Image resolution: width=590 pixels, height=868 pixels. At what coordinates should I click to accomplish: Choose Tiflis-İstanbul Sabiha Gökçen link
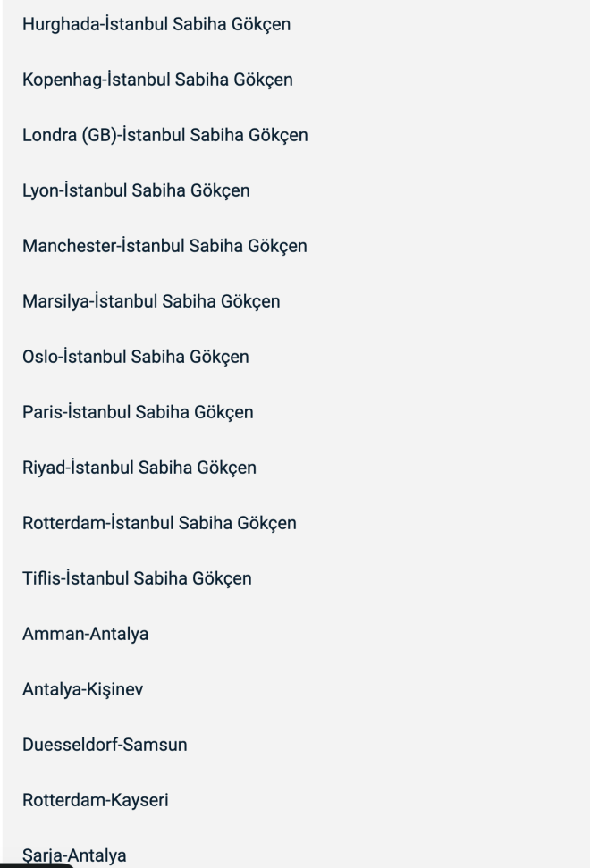137,578
